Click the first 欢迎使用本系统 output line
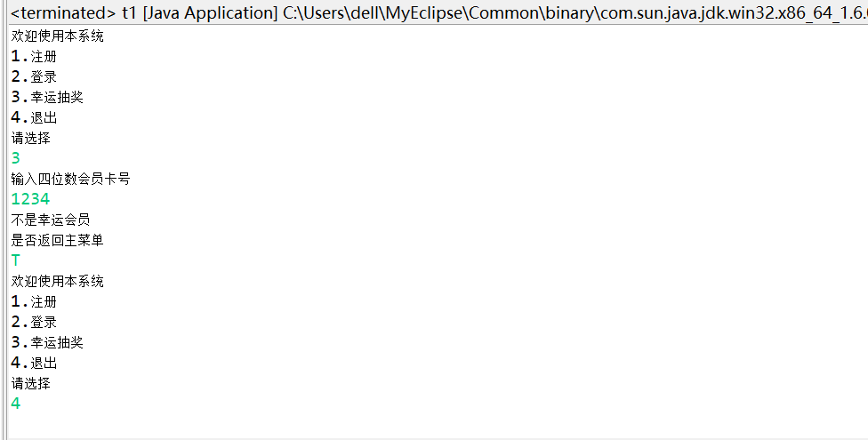The image size is (868, 440). 58,36
